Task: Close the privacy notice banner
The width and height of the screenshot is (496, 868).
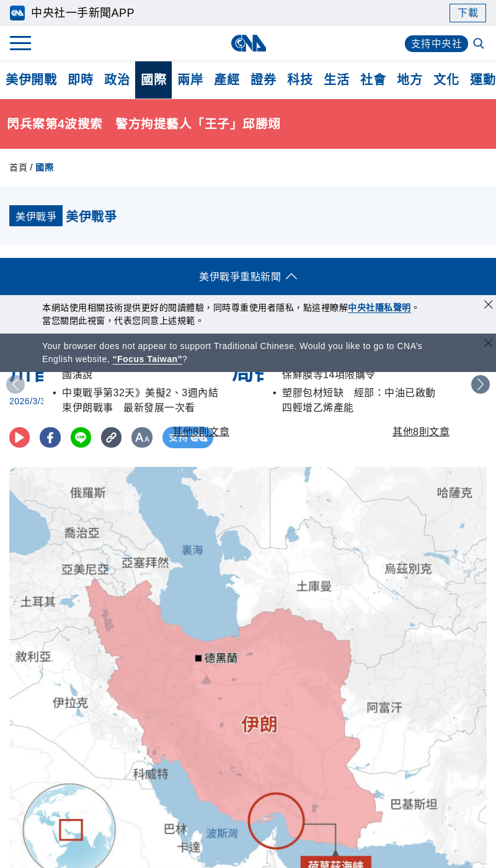Action: pyautogui.click(x=488, y=304)
